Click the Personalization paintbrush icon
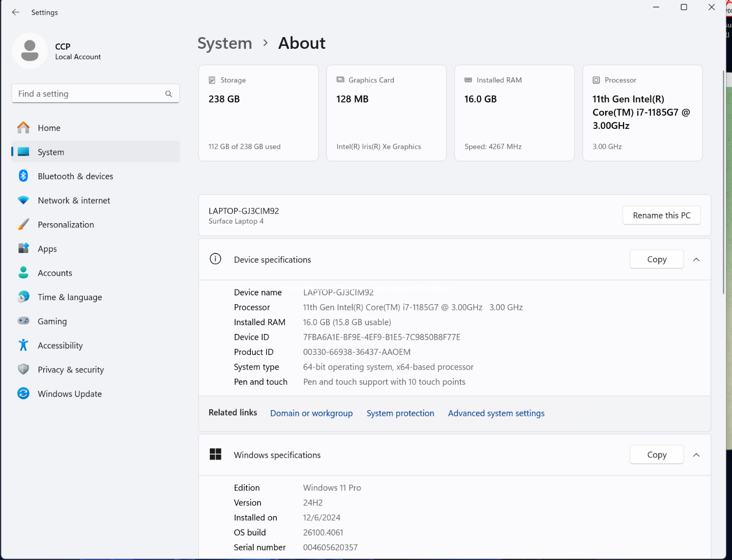Screen dimensions: 732x560 23,224
